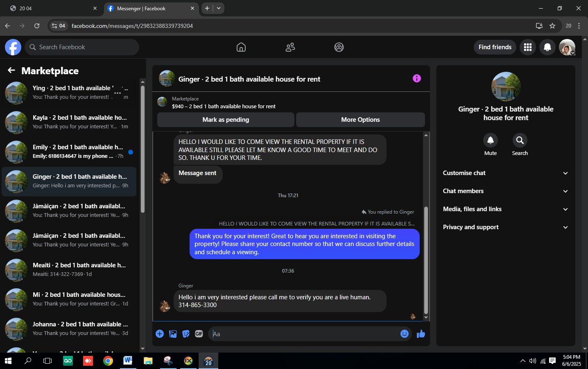The height and width of the screenshot is (369, 588).
Task: Go back to the previous page
Action: [7, 26]
